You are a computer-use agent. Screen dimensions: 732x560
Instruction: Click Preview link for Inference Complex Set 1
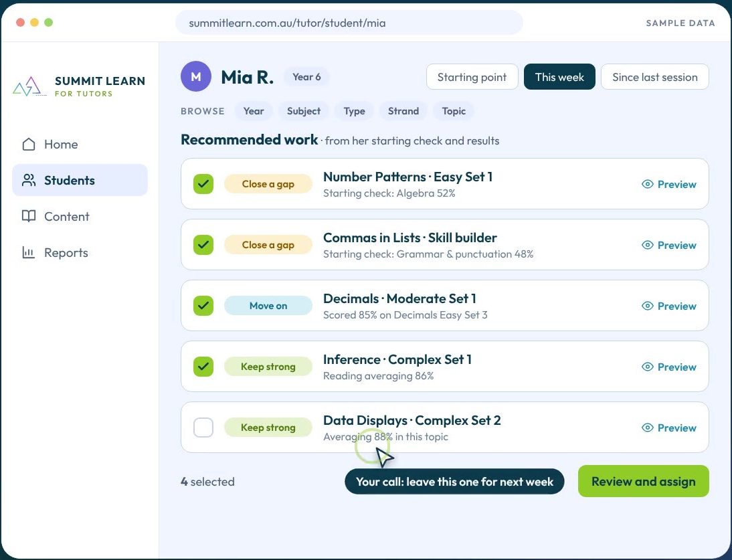coord(669,367)
